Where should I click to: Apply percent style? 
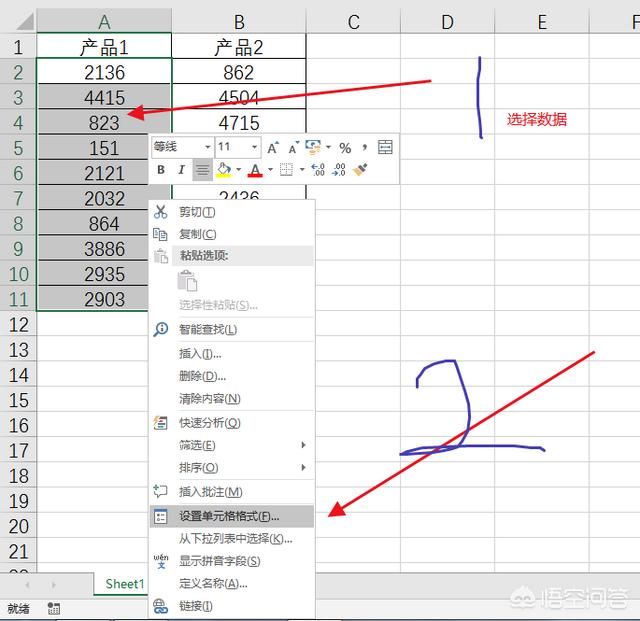[345, 148]
